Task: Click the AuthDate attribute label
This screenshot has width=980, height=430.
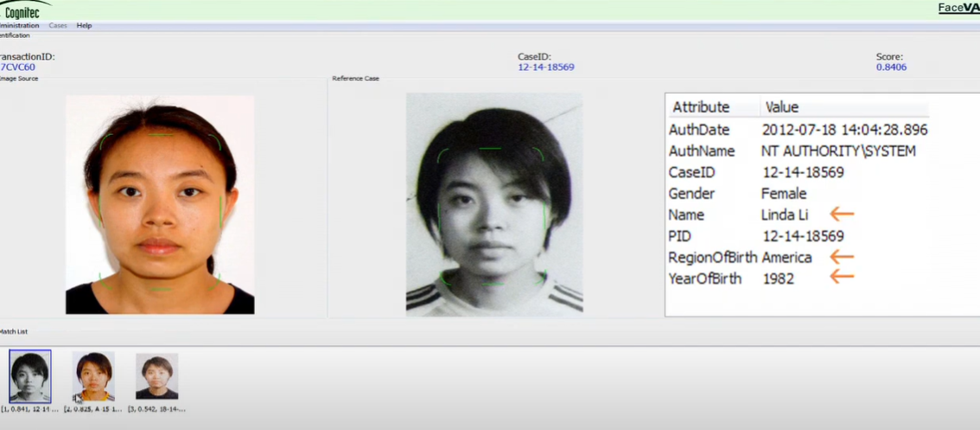Action: [699, 130]
